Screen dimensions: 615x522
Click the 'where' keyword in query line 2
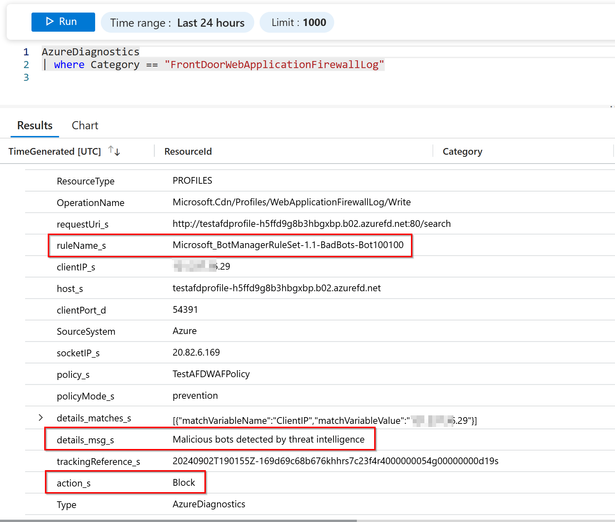[x=69, y=64]
